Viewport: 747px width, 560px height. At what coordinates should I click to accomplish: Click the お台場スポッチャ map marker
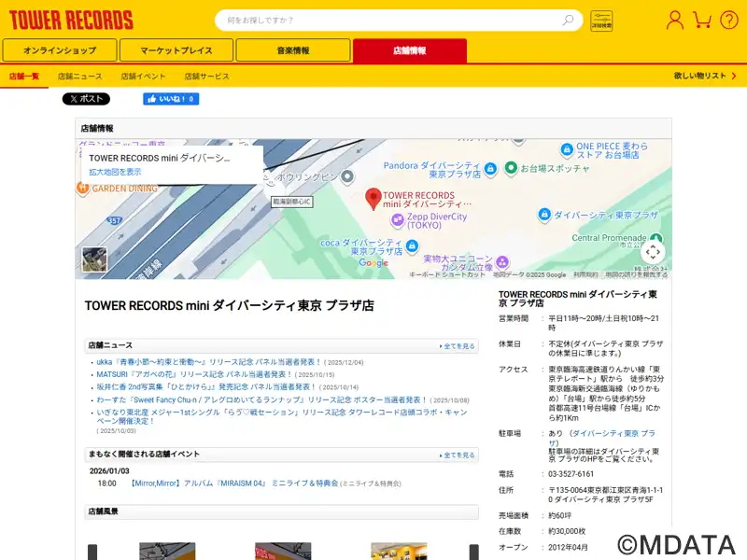click(x=511, y=168)
